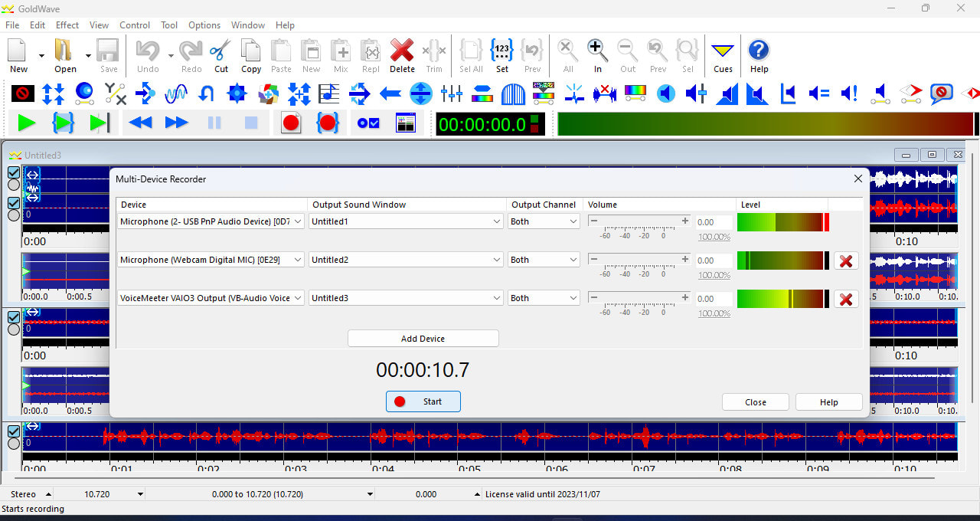980x521 pixels.
Task: Click volume value field in Untitled1 row
Action: [714, 222]
